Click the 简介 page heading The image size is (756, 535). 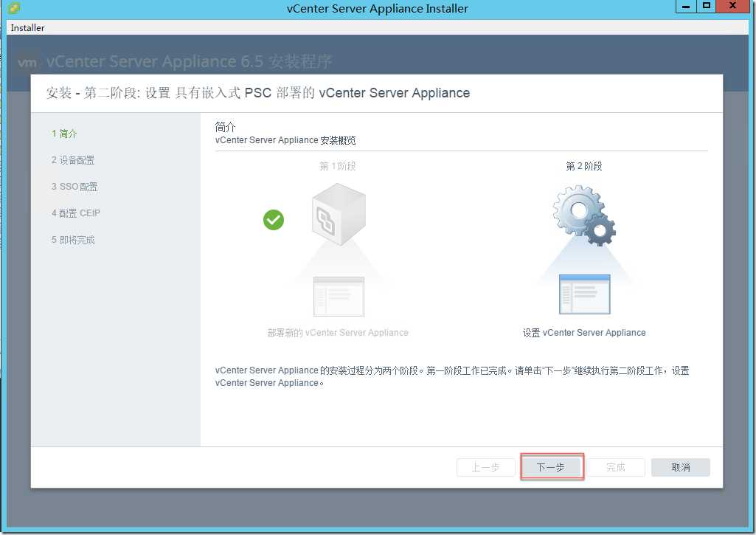point(225,127)
